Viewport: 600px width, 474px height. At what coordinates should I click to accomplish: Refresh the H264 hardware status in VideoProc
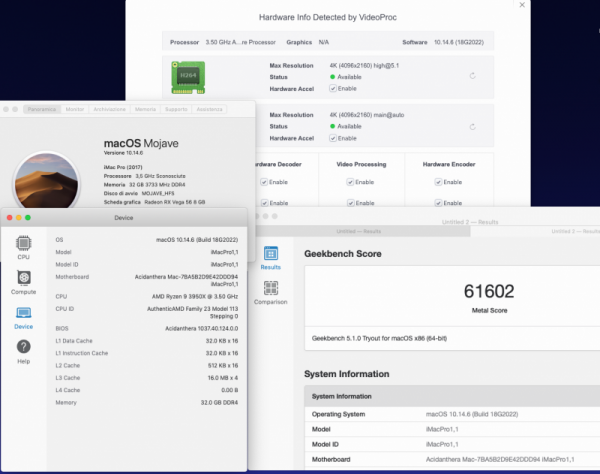[x=473, y=76]
